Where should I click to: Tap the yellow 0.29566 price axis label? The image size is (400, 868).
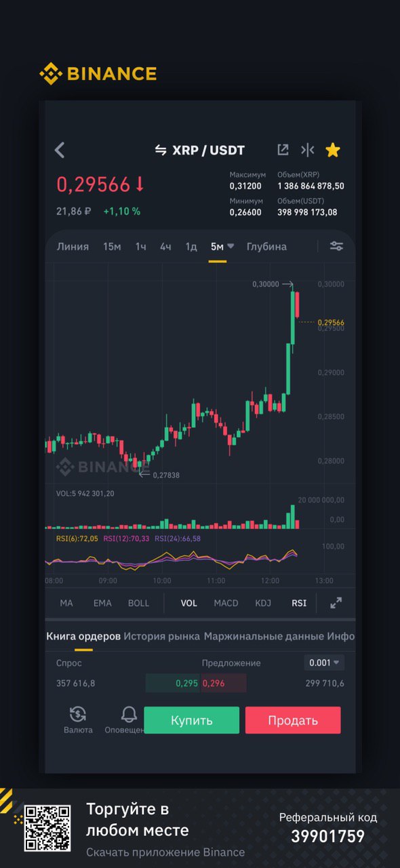330,322
